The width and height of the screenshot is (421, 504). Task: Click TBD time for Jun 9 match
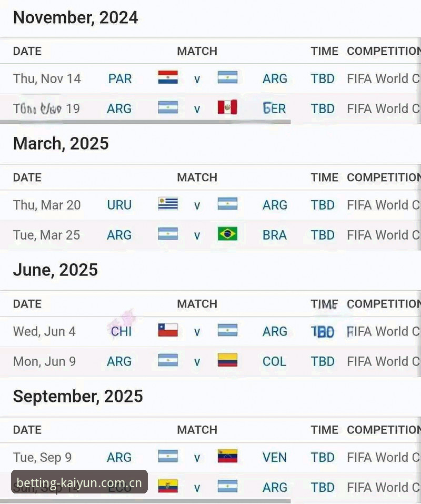coord(323,362)
